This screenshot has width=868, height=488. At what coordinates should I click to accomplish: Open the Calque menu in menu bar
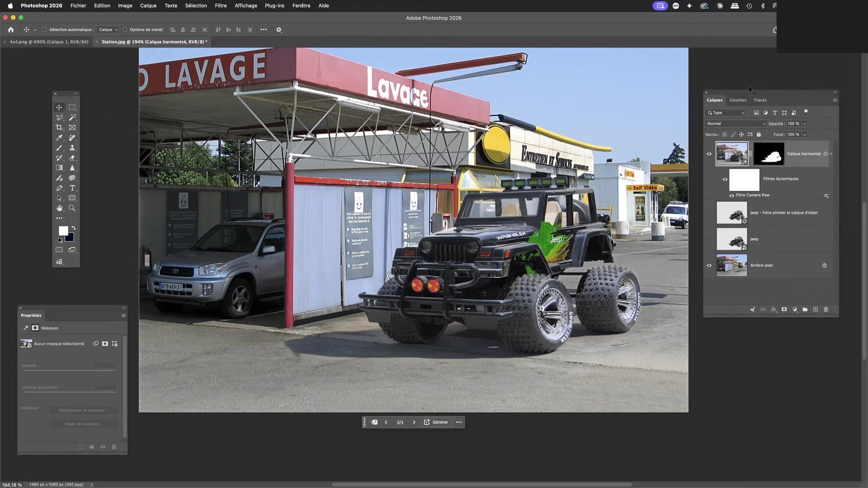(x=148, y=5)
